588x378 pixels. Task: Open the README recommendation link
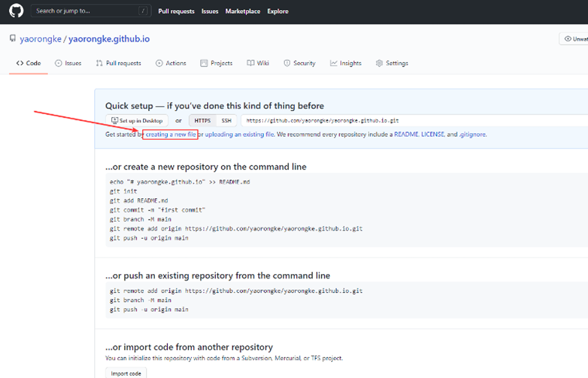pos(406,134)
